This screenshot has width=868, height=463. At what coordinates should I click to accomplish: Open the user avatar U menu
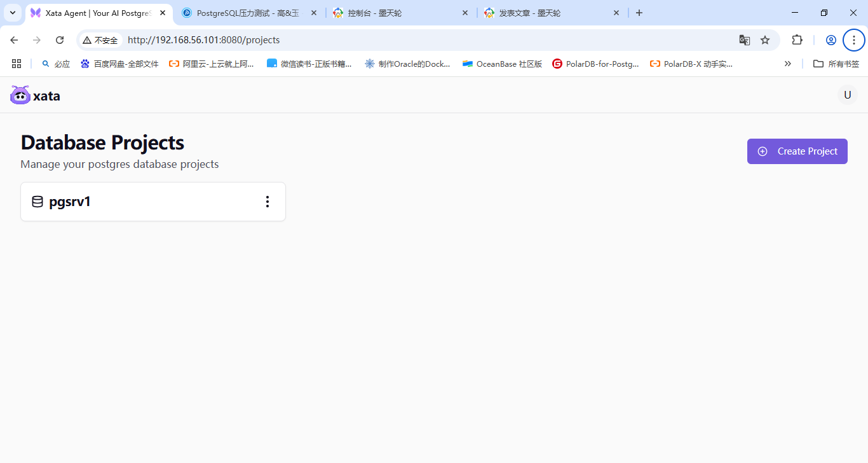coord(847,94)
